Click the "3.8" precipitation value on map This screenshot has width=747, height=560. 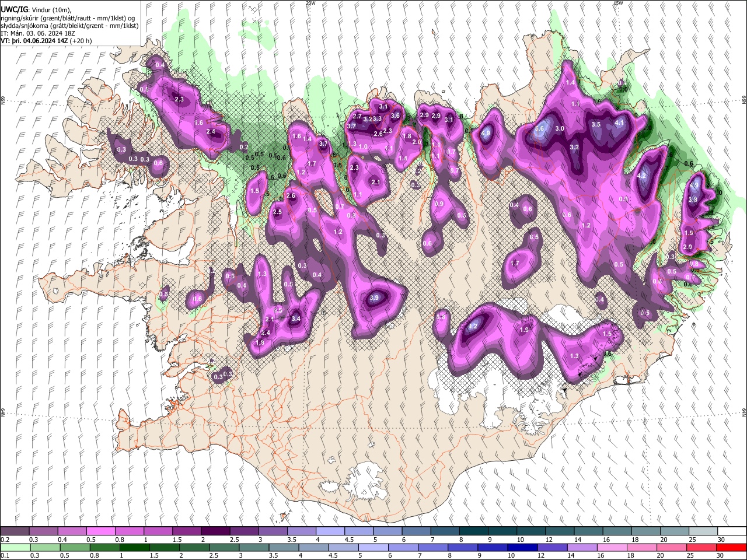pos(693,199)
